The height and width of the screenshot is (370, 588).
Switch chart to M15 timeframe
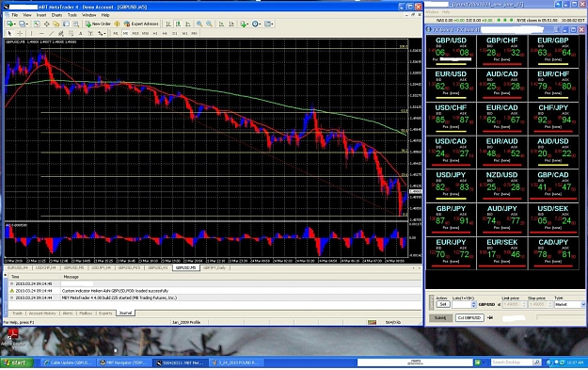pyautogui.click(x=135, y=33)
